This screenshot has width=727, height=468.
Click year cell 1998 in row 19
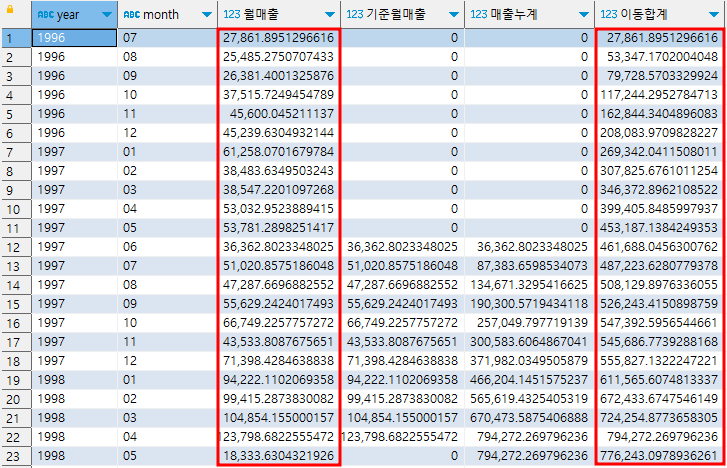pyautogui.click(x=74, y=380)
